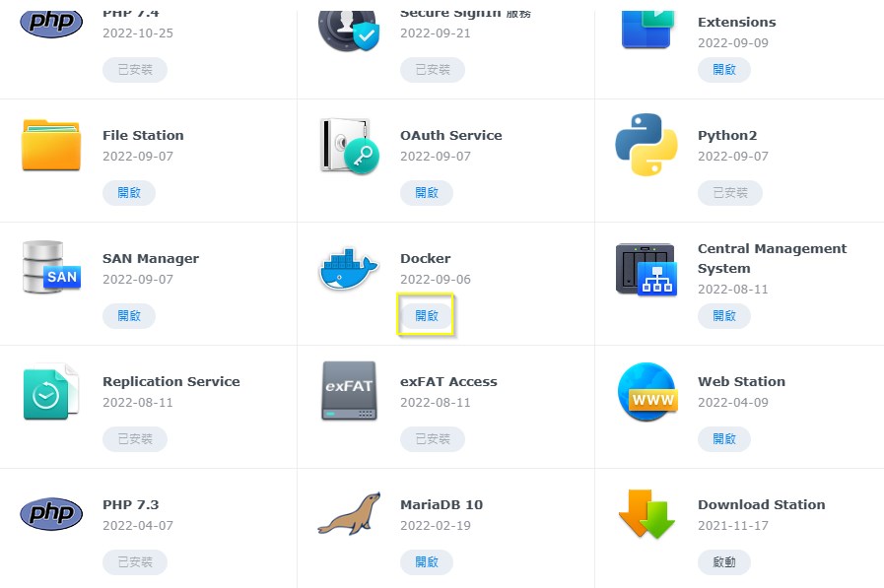884x588 pixels.
Task: Select the Docker package title
Action: click(425, 258)
